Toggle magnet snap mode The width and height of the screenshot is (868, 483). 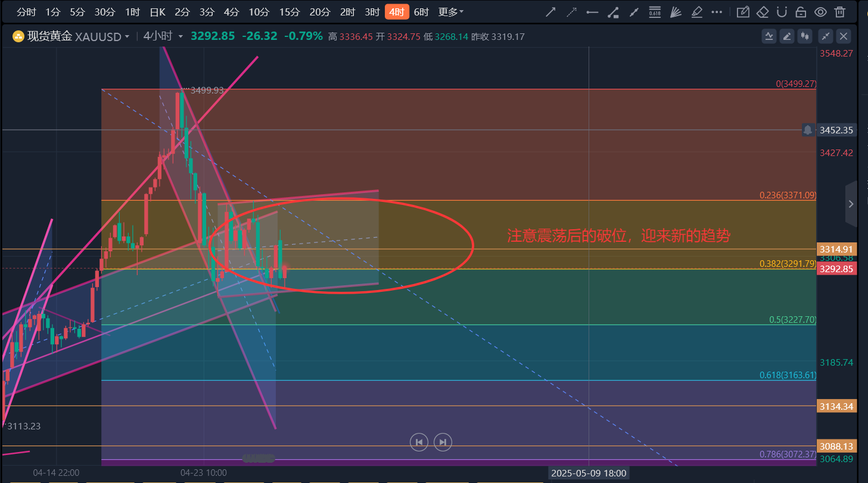[x=782, y=12]
